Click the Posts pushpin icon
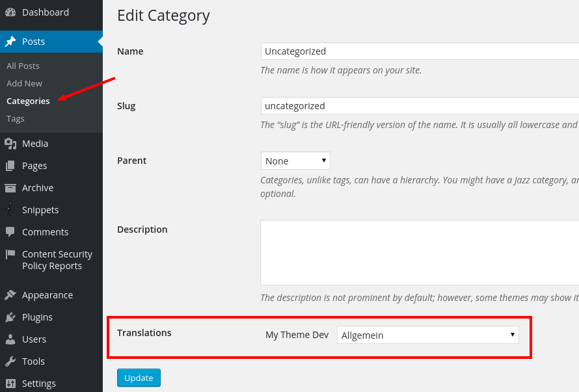Image resolution: width=579 pixels, height=392 pixels. [10, 42]
